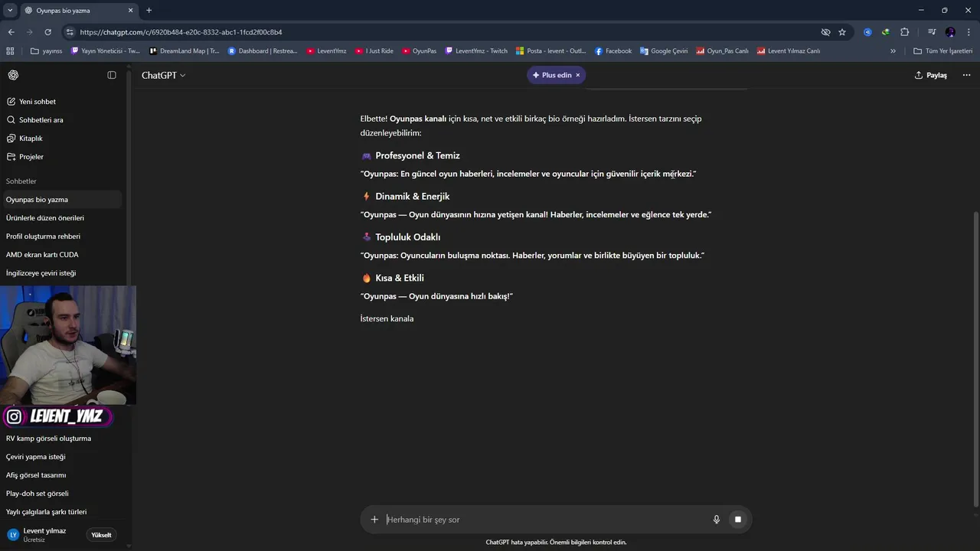Open the Afiş görsel tasarımı chat
This screenshot has height=551, width=980.
click(61, 475)
